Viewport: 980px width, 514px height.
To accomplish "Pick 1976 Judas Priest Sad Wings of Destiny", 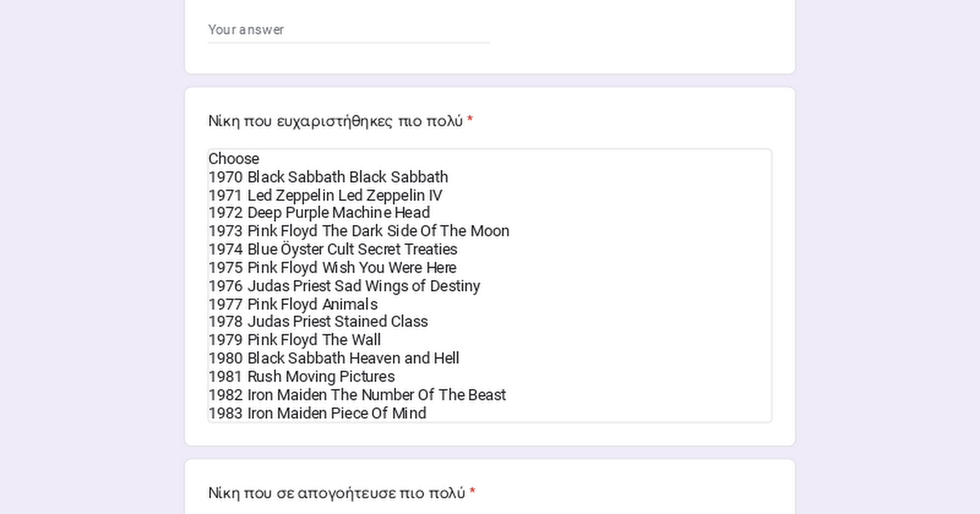I will pyautogui.click(x=344, y=286).
